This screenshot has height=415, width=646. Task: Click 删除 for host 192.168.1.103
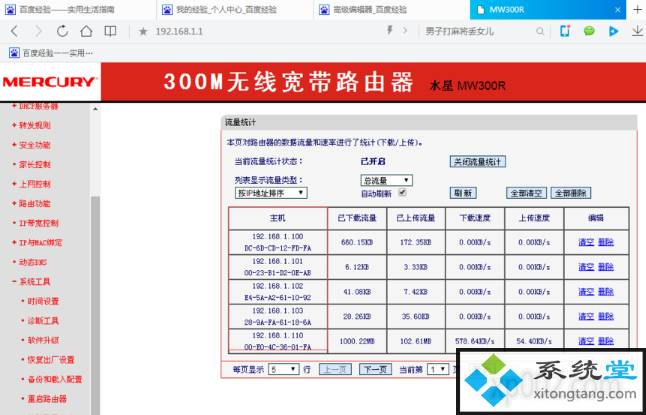coord(606,317)
